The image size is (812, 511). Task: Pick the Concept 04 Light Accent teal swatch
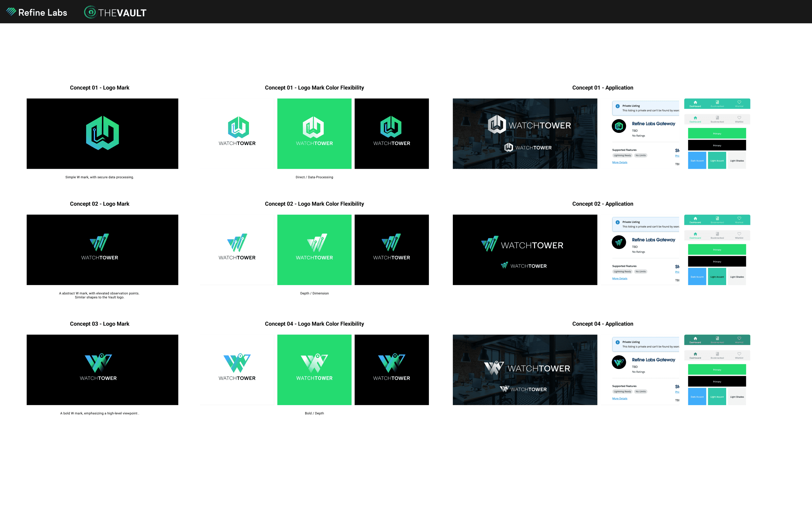click(717, 396)
